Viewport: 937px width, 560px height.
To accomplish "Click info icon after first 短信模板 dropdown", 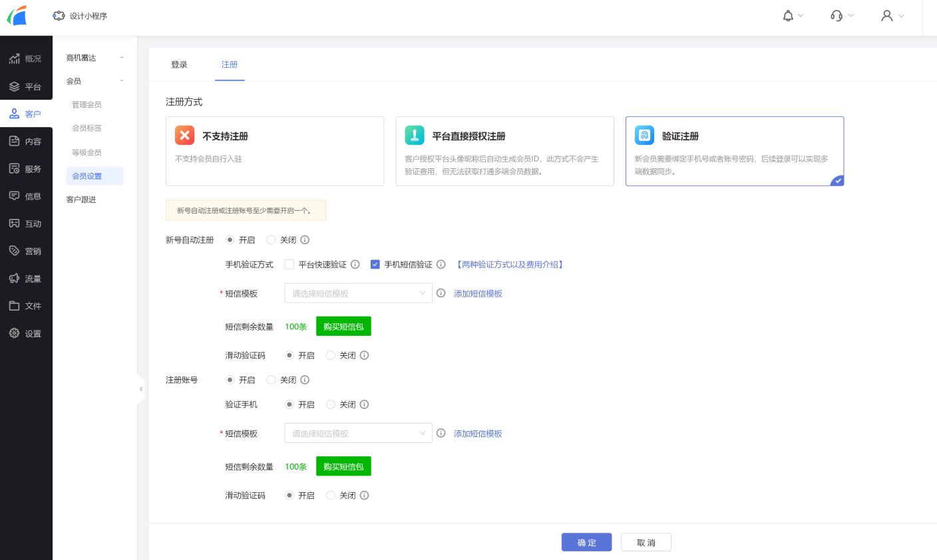I will tap(441, 293).
